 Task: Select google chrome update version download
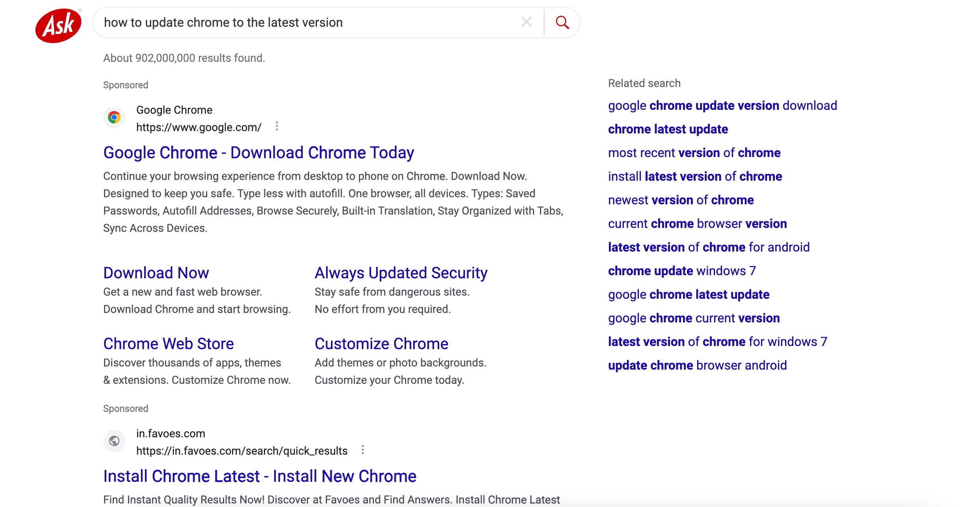point(722,105)
